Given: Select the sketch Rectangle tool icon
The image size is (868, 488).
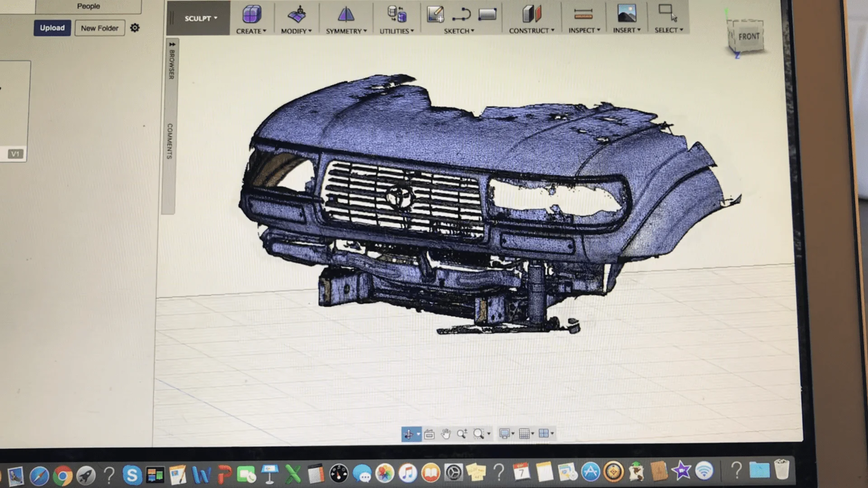Looking at the screenshot, I should (487, 14).
